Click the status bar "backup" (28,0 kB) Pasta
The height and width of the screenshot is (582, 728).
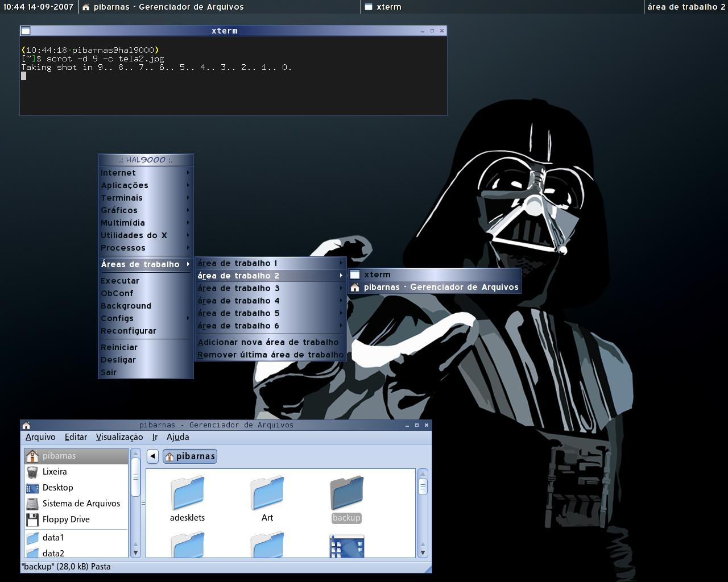66,567
